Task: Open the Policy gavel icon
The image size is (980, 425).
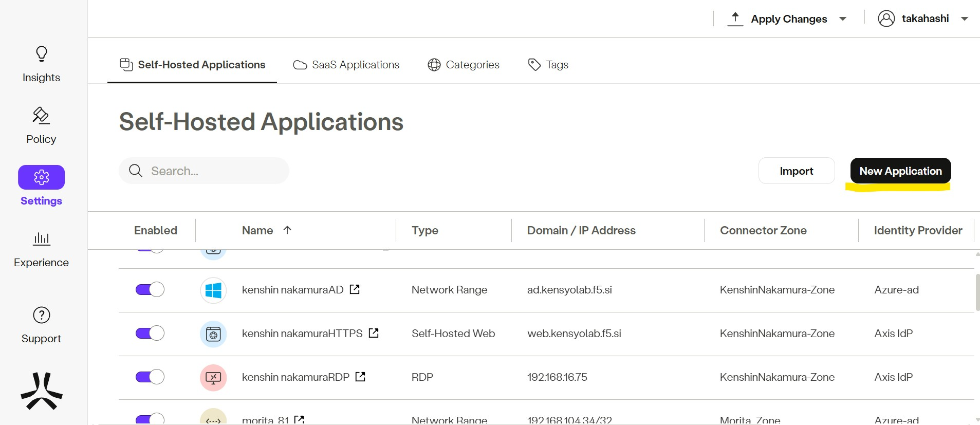Action: 41,116
